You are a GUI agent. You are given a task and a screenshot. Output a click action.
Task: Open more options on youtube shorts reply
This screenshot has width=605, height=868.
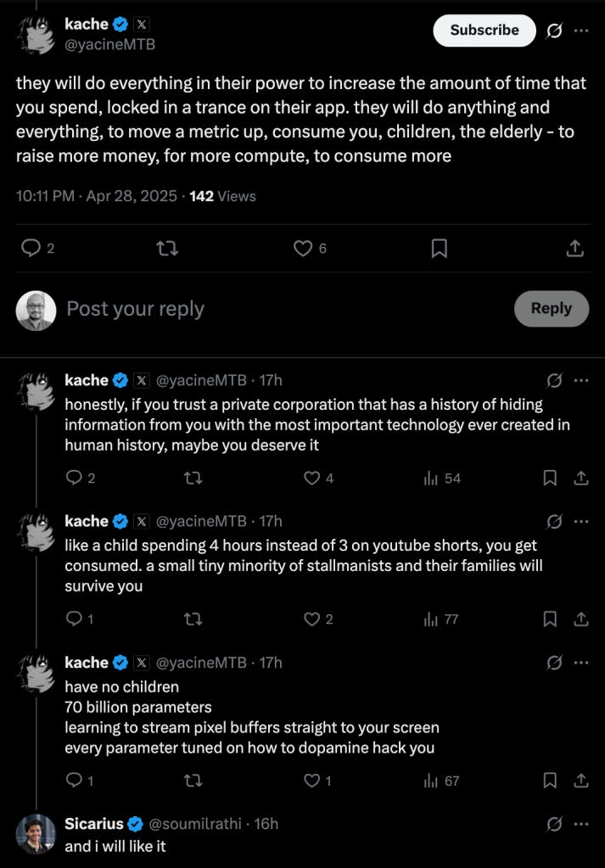click(x=581, y=521)
